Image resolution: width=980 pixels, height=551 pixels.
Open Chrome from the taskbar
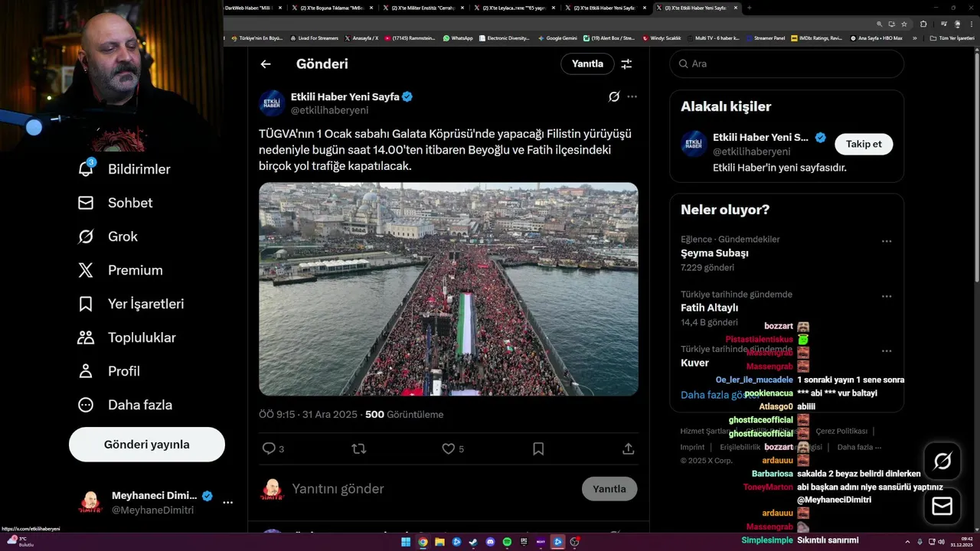(423, 543)
